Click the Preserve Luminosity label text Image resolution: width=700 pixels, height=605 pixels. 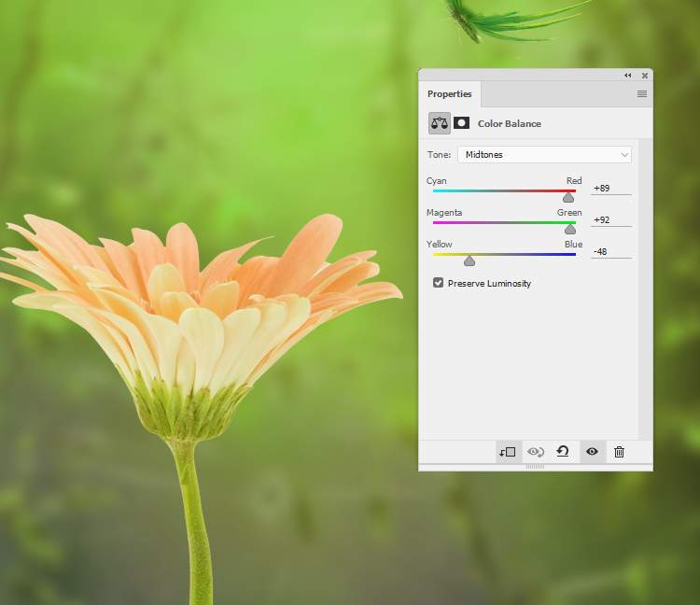[489, 284]
